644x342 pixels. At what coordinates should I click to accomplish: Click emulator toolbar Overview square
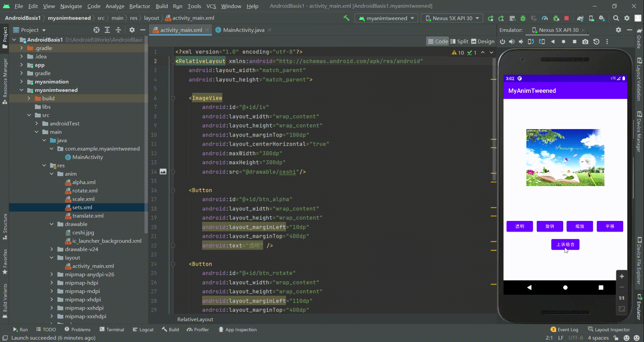click(574, 42)
